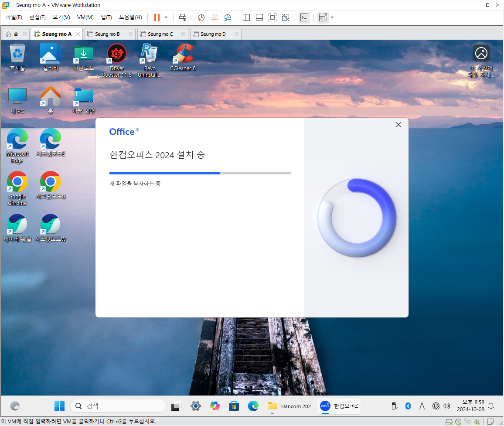
Task: Open the notification bell icon
Action: coord(491,406)
